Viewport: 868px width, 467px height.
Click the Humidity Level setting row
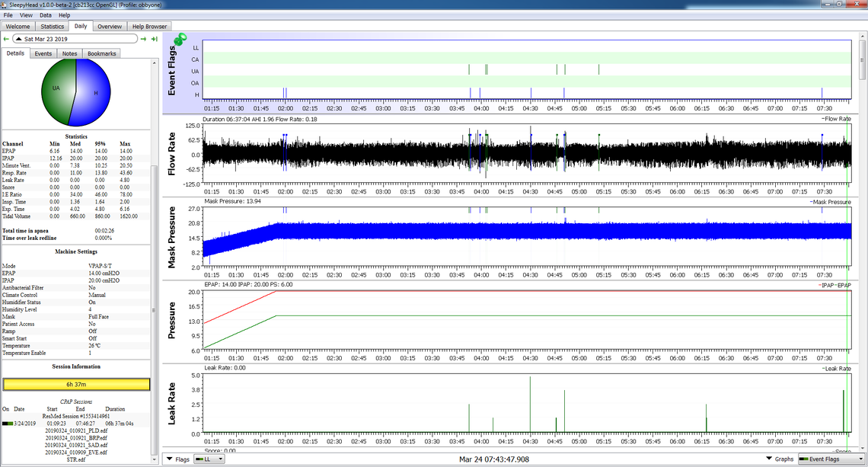[76, 309]
